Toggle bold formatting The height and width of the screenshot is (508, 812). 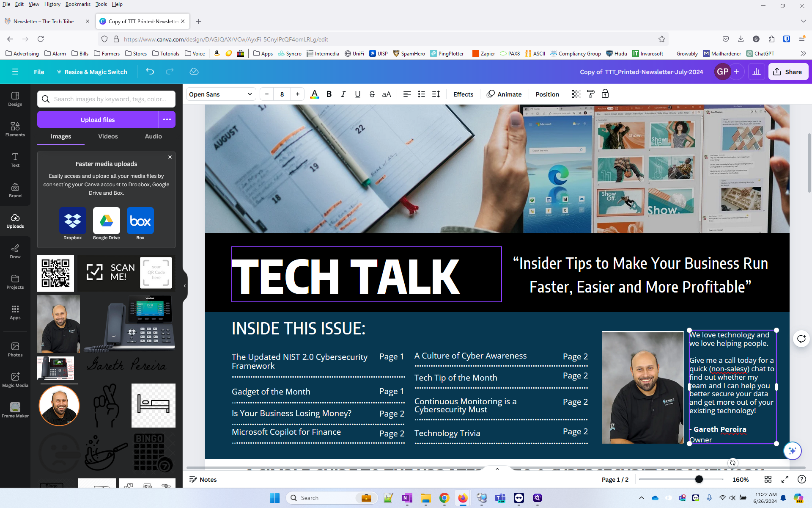pyautogui.click(x=329, y=94)
